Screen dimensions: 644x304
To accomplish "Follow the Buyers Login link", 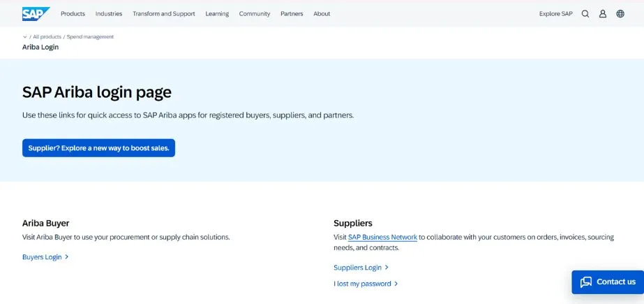I will tap(42, 256).
